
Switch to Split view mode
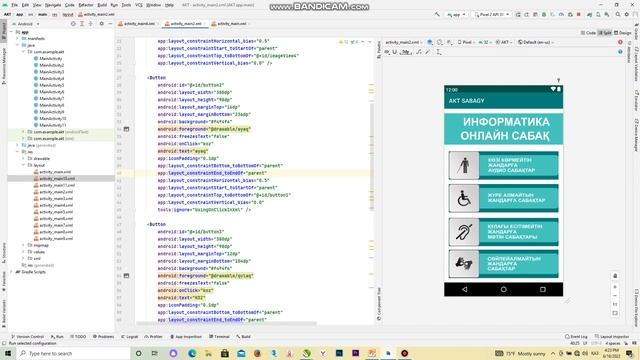[x=604, y=33]
